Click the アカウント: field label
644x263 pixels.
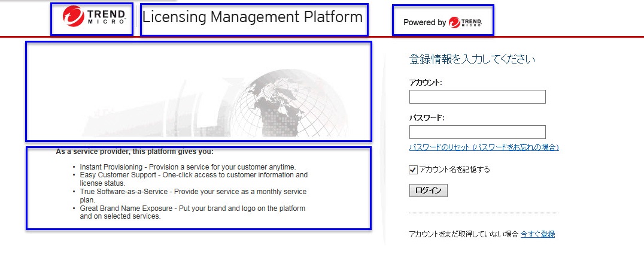click(426, 83)
